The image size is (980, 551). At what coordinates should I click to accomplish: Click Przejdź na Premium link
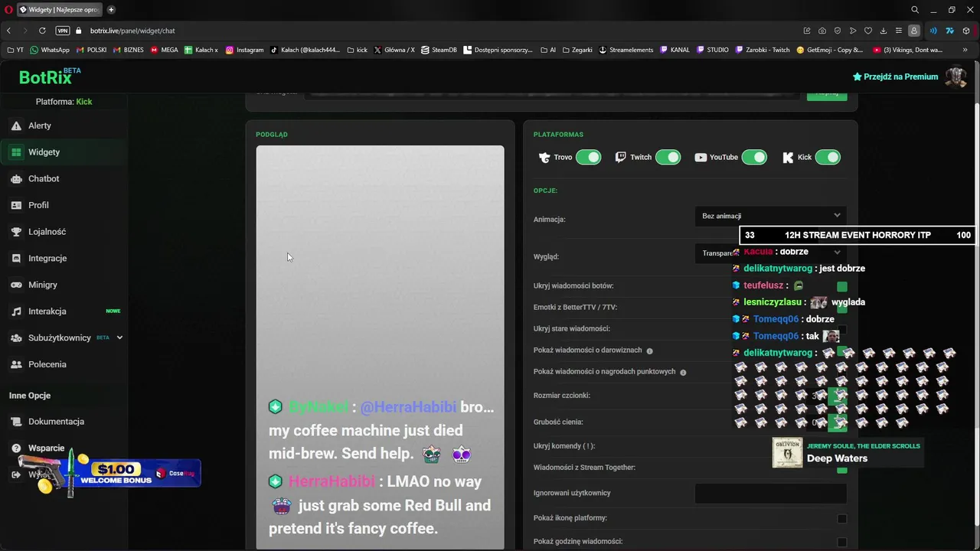click(x=895, y=77)
